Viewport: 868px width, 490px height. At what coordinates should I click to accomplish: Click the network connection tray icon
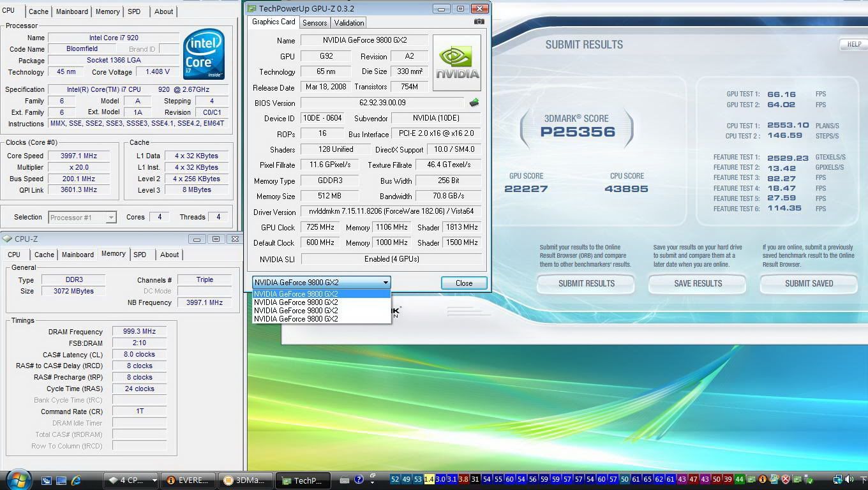coord(838,479)
